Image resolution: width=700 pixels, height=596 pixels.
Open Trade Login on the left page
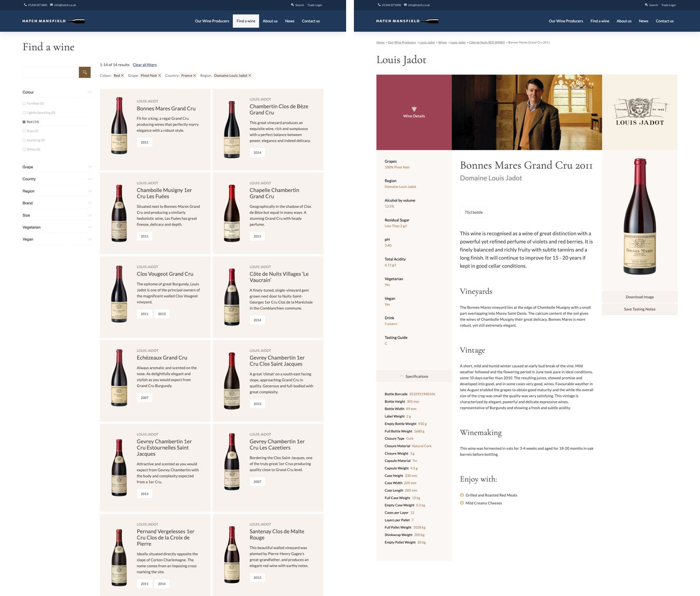pyautogui.click(x=315, y=5)
